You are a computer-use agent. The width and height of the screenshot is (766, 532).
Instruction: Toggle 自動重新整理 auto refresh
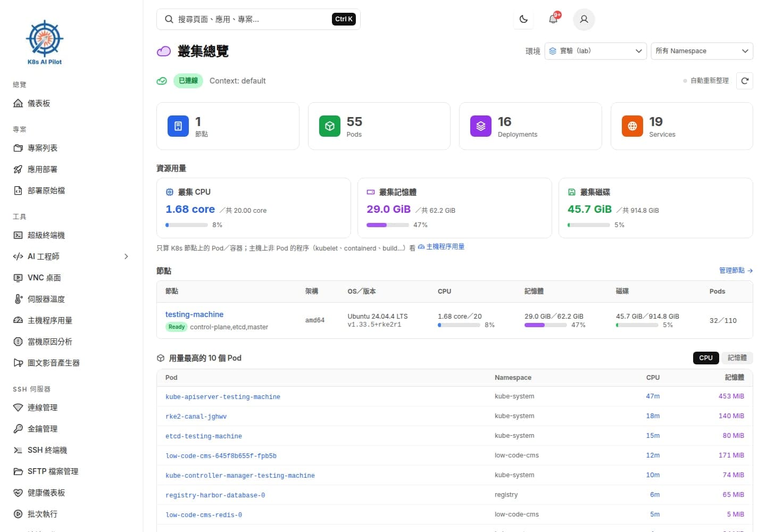tap(706, 81)
